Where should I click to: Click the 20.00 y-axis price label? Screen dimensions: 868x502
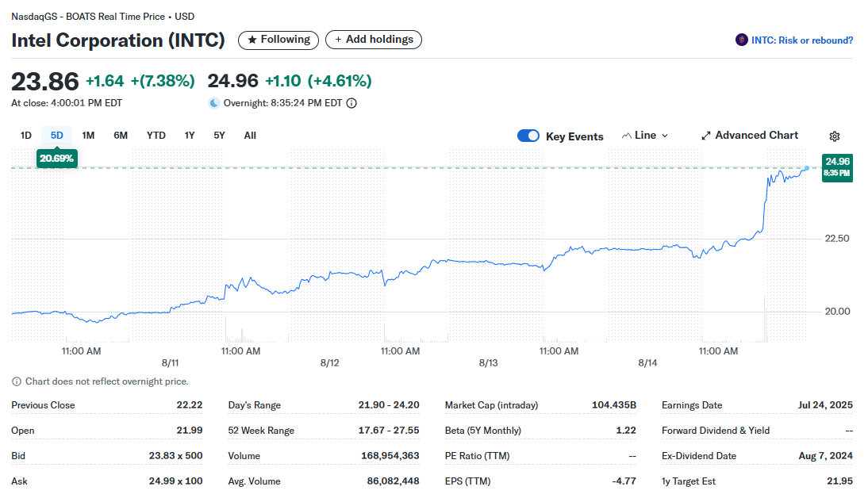point(837,312)
